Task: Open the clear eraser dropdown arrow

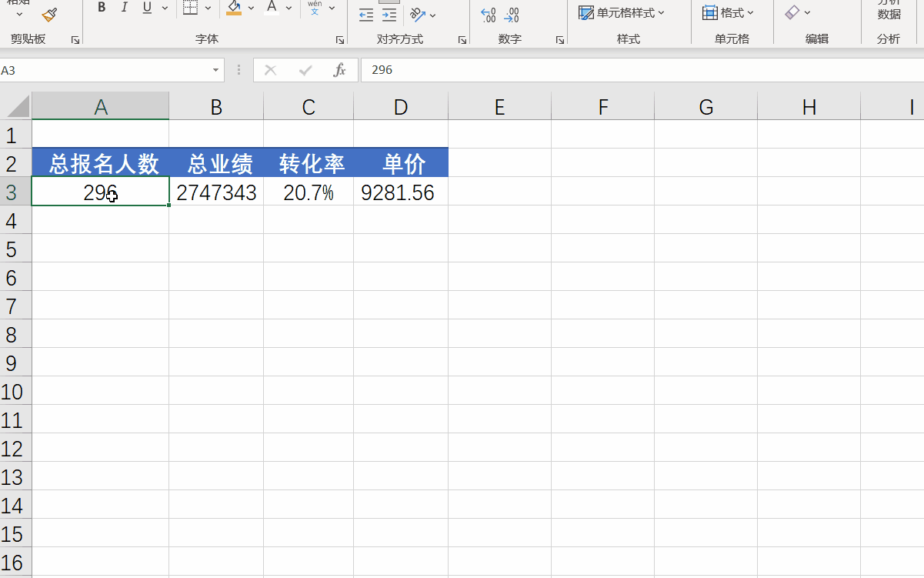Action: 807,13
